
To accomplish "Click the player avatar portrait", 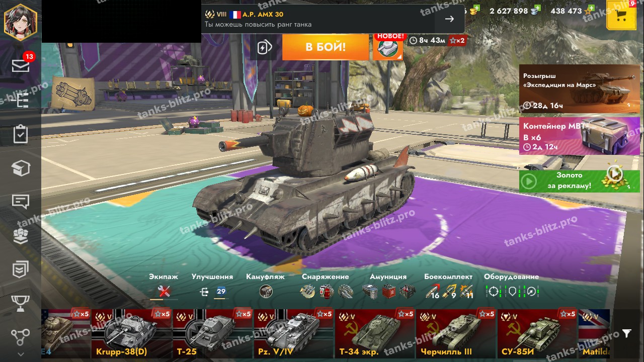I will click(x=21, y=21).
